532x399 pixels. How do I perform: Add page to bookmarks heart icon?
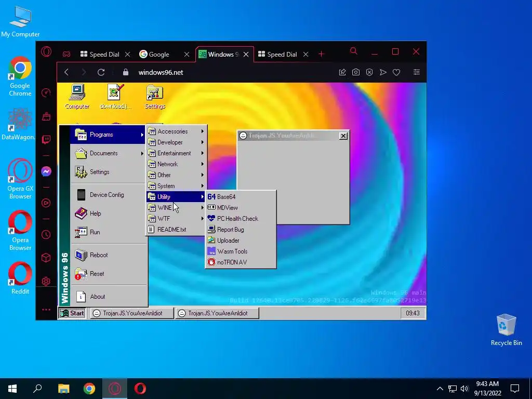[396, 72]
